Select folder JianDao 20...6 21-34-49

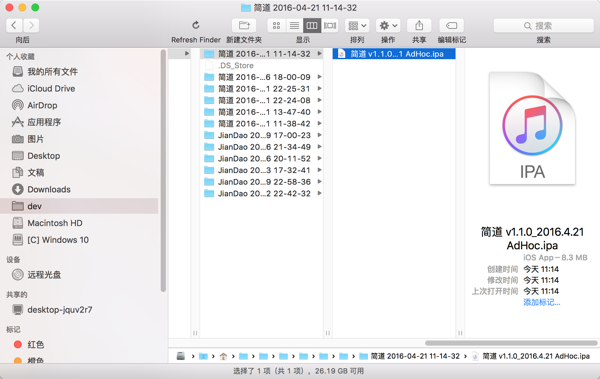point(262,147)
